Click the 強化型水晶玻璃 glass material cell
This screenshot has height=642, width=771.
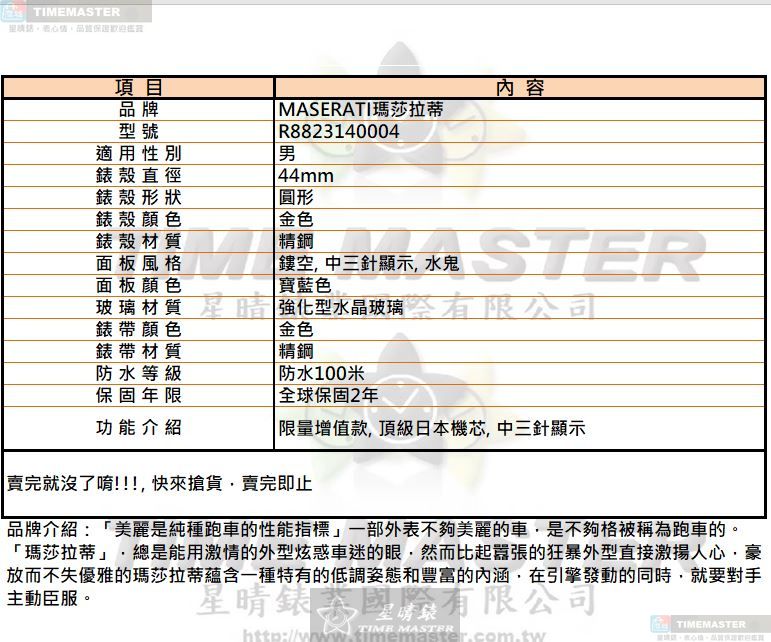pos(341,307)
